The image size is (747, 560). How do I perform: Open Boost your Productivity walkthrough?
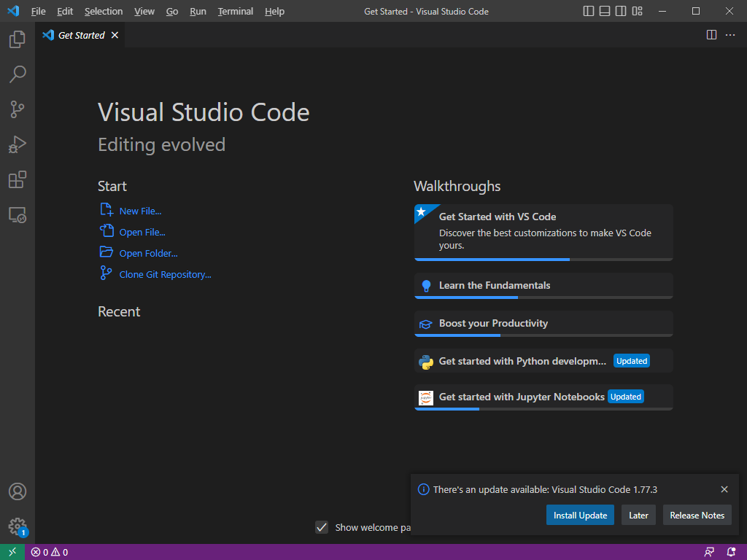pos(543,324)
